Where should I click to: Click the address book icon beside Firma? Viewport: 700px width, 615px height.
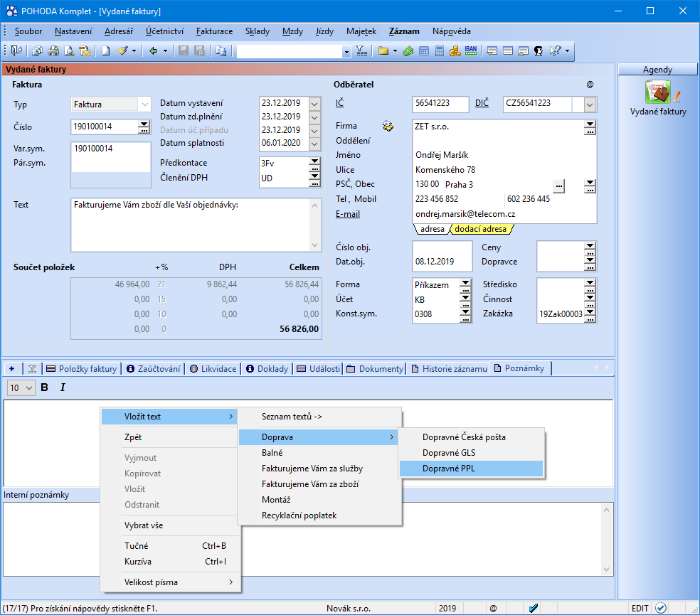coord(388,127)
